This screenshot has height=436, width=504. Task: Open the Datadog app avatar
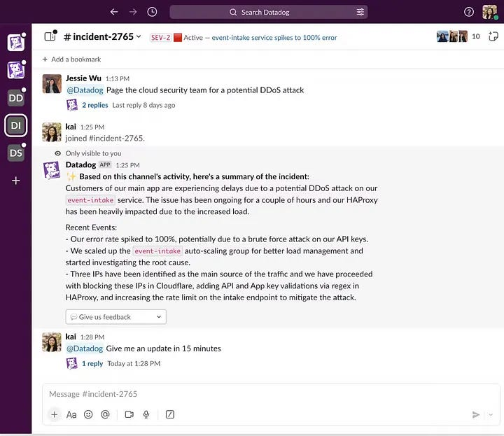click(52, 170)
